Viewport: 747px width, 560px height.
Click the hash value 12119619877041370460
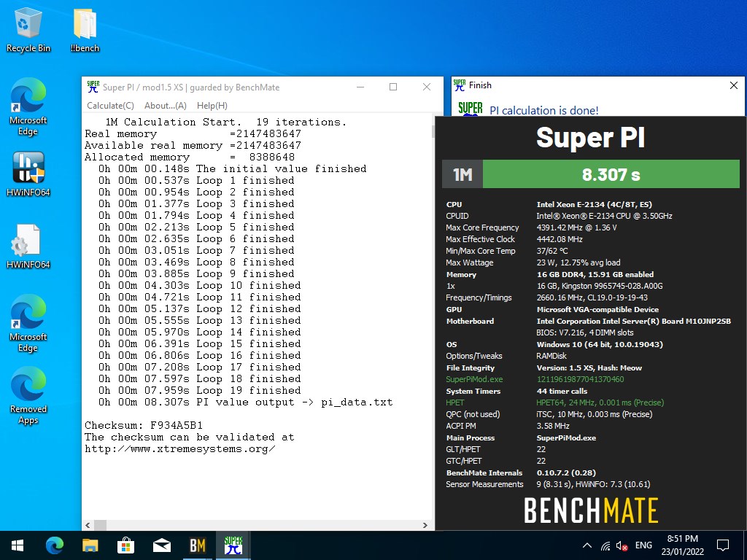point(580,379)
